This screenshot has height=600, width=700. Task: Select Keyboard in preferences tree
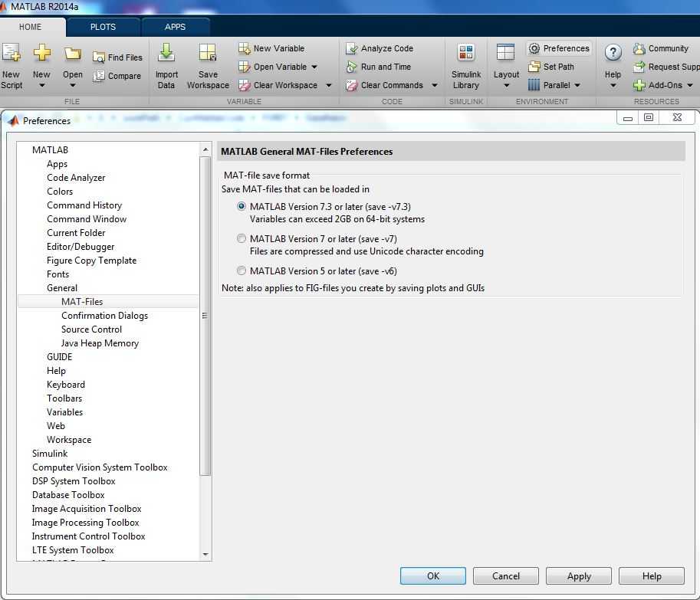point(66,385)
